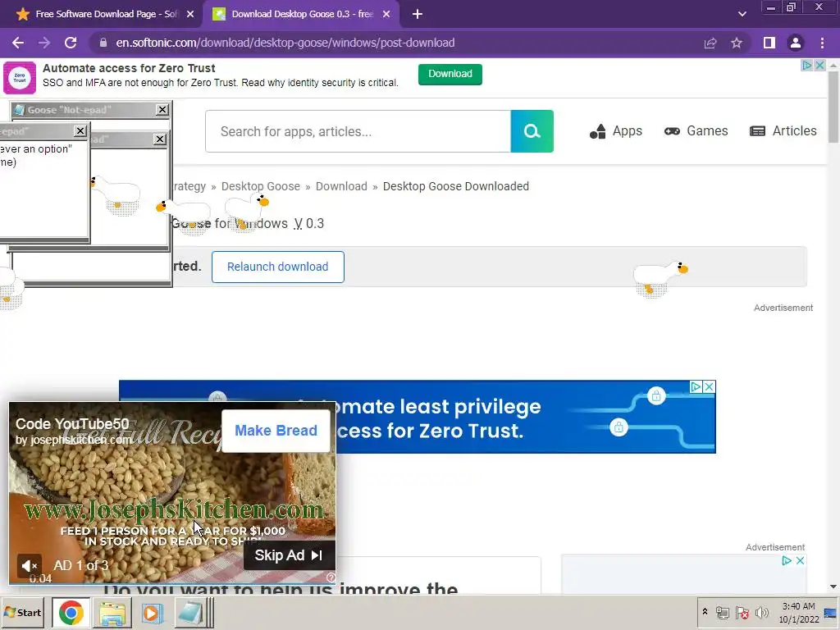Click the Zero Trust blue banner ad
The height and width of the screenshot is (630, 840).
coord(418,417)
